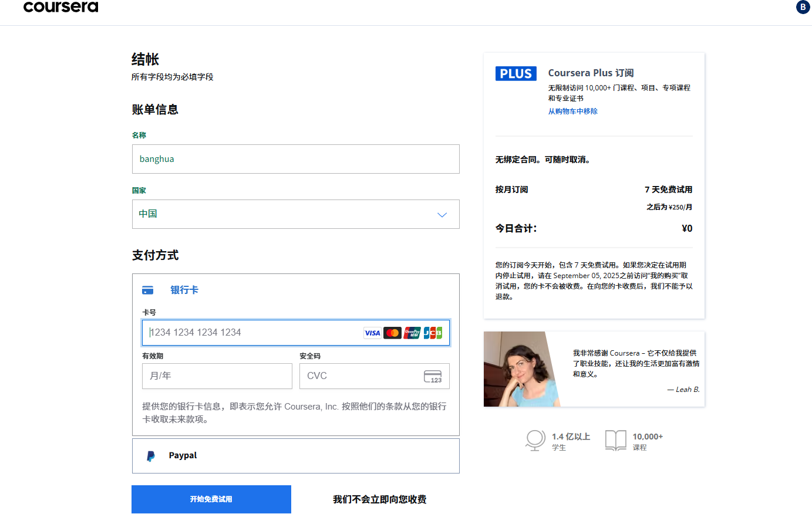Image resolution: width=812 pixels, height=514 pixels.
Task: Open the 中国 country select box
Action: pyautogui.click(x=296, y=214)
